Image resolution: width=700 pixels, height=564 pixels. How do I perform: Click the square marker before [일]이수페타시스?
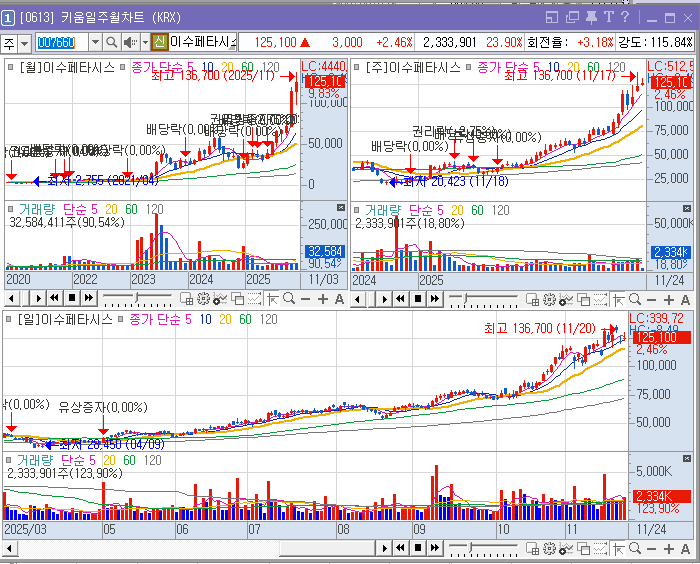[x=8, y=319]
